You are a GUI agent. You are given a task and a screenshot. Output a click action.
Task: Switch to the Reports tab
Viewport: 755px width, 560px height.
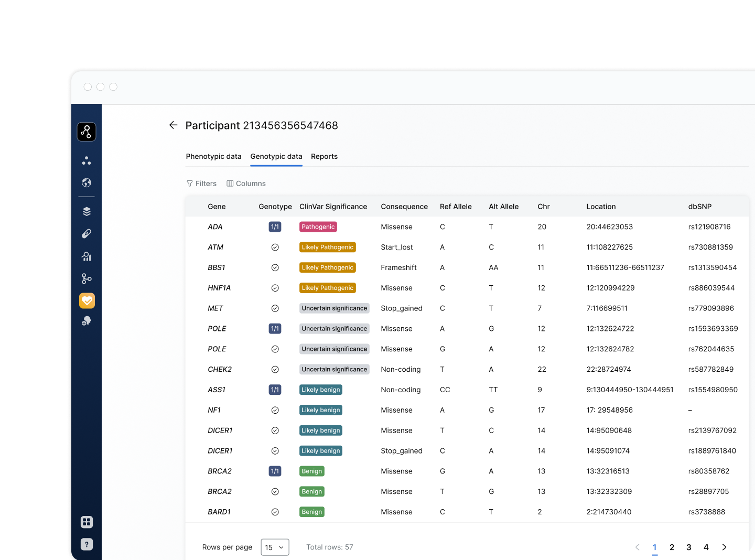[x=324, y=156]
